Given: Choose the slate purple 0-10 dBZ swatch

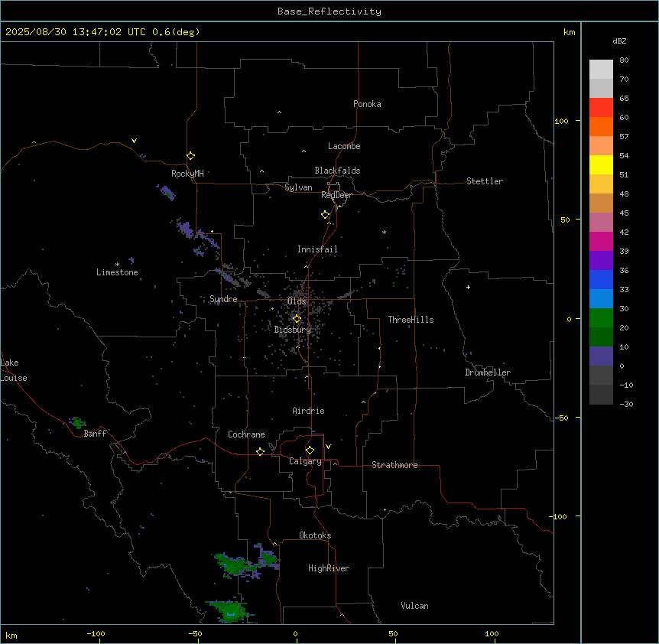Looking at the screenshot, I should point(601,356).
